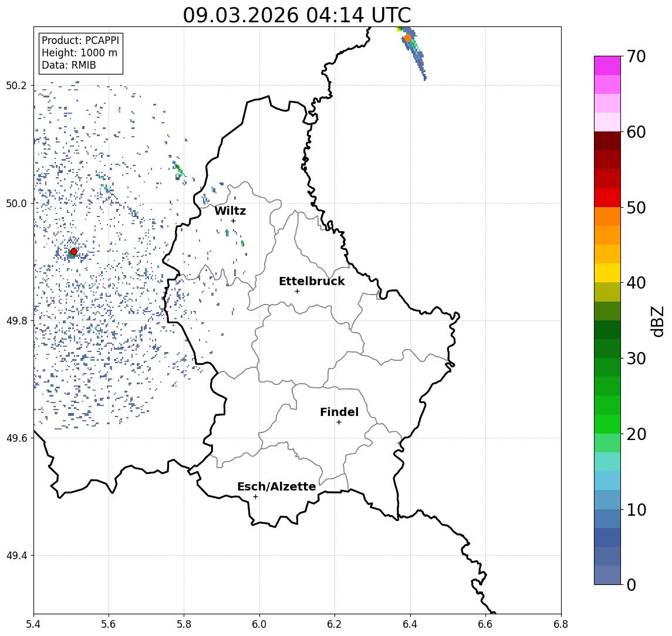Click the red circle marker west of Wiltz
The height and width of the screenshot is (636, 672).
[73, 252]
